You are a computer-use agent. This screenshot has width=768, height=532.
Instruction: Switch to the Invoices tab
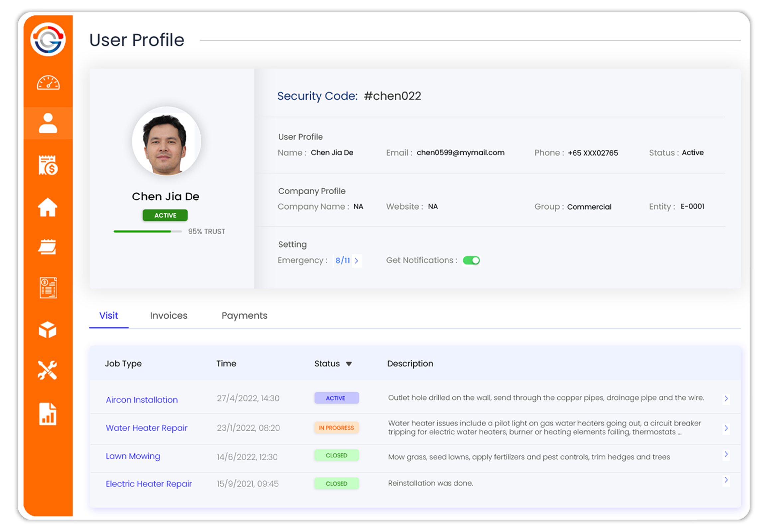pyautogui.click(x=168, y=315)
